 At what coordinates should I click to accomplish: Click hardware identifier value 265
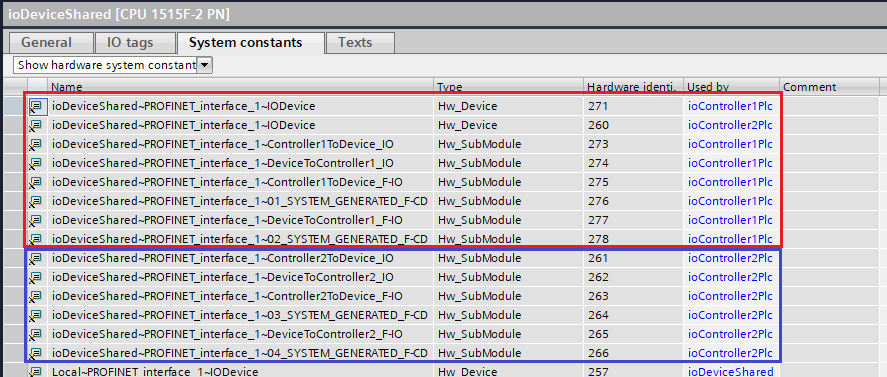tap(598, 334)
